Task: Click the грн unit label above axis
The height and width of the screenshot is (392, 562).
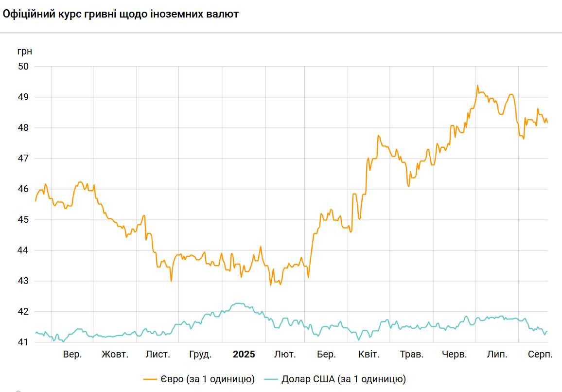Action: (25, 51)
